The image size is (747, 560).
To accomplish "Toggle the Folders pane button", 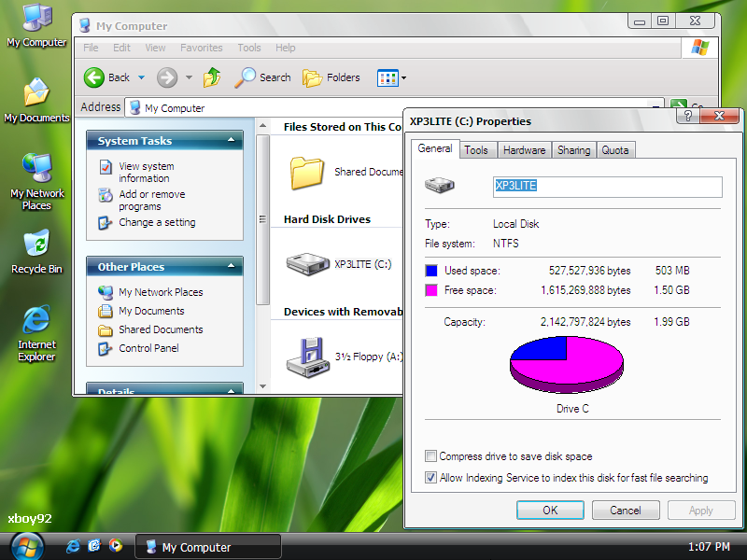I will coord(331,77).
